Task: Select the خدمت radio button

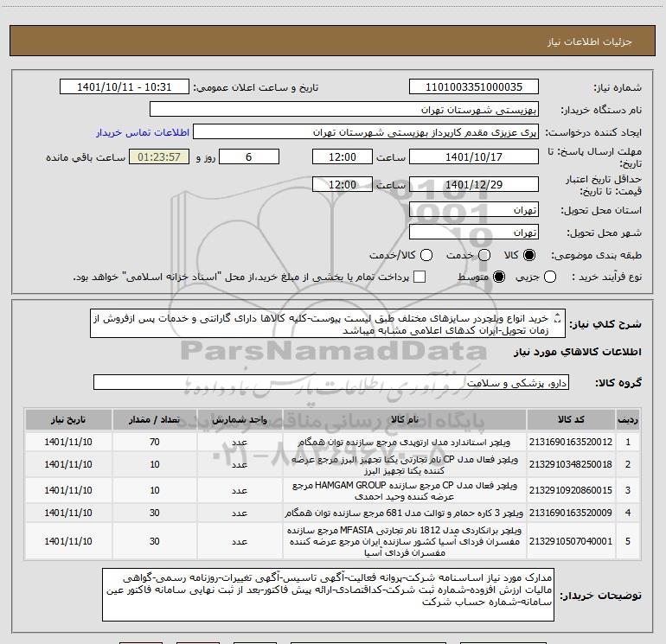Action: pyautogui.click(x=484, y=255)
